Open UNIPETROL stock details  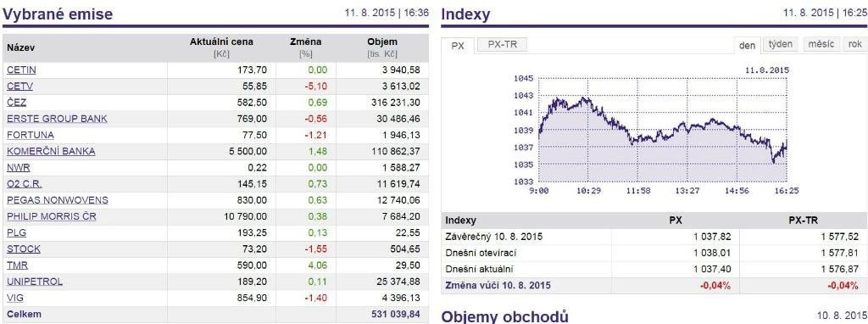(x=35, y=282)
